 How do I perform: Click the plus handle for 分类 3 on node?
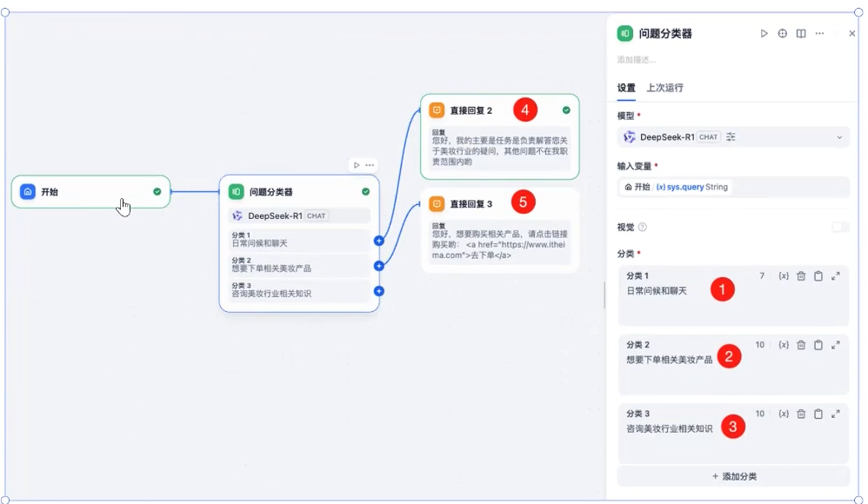[x=378, y=291]
